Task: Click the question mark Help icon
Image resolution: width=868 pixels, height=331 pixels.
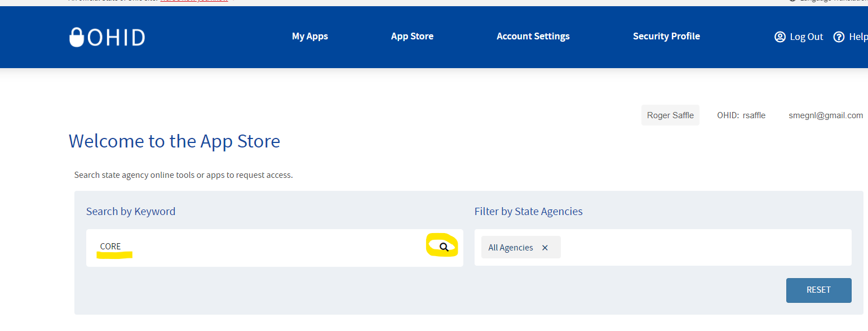Action: (839, 37)
